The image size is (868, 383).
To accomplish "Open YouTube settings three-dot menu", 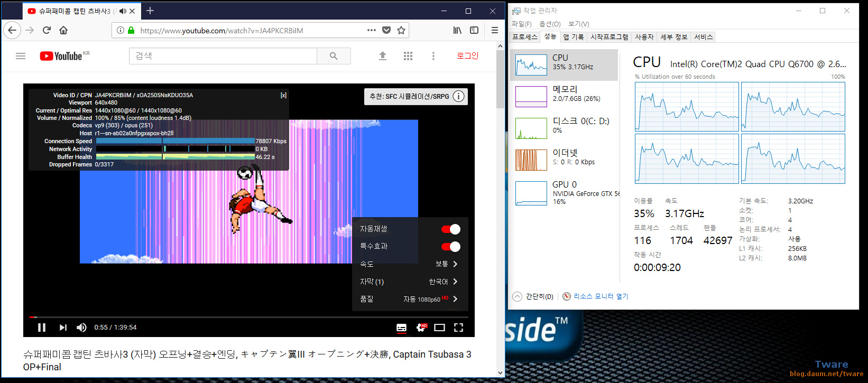I will (433, 56).
